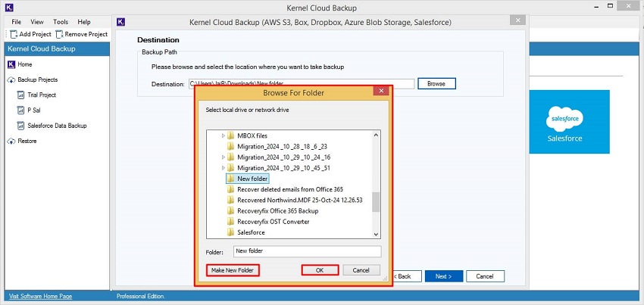
Task: Open the Help menu
Action: coord(84,22)
